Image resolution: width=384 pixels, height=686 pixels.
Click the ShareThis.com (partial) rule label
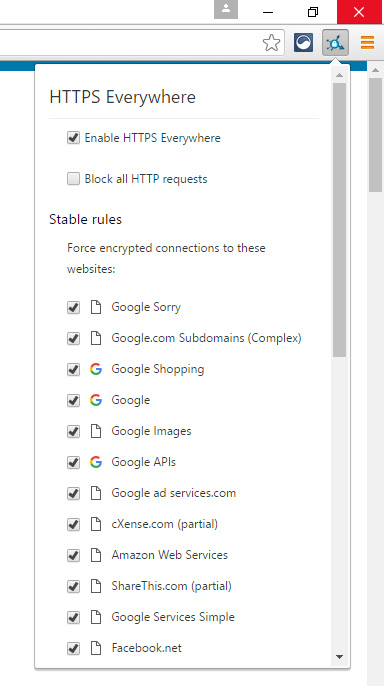point(171,586)
